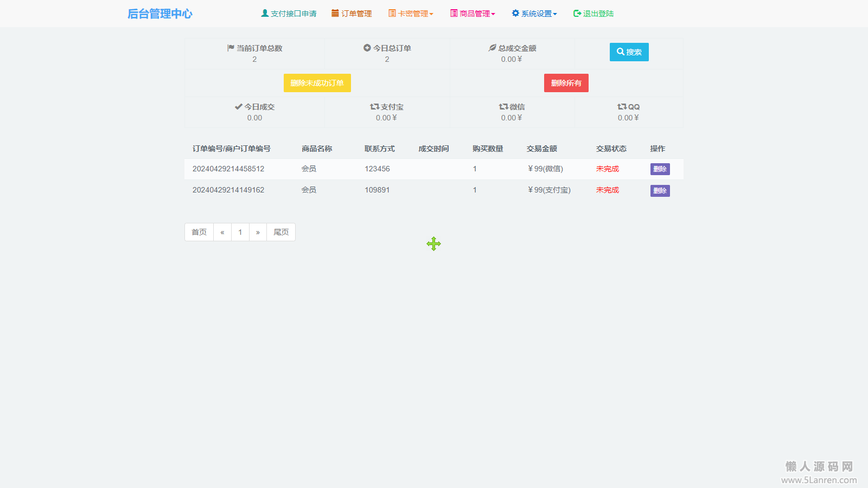Click 未完成 status of order 20240429214149162

608,190
